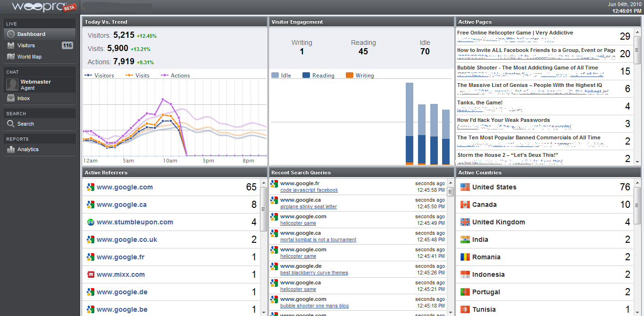Click the Dashboard clock icon

click(11, 34)
